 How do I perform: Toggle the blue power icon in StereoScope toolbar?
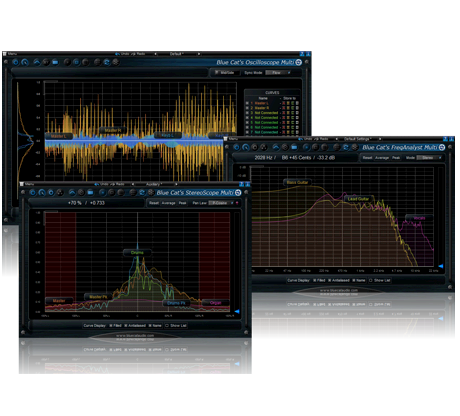coord(33,192)
